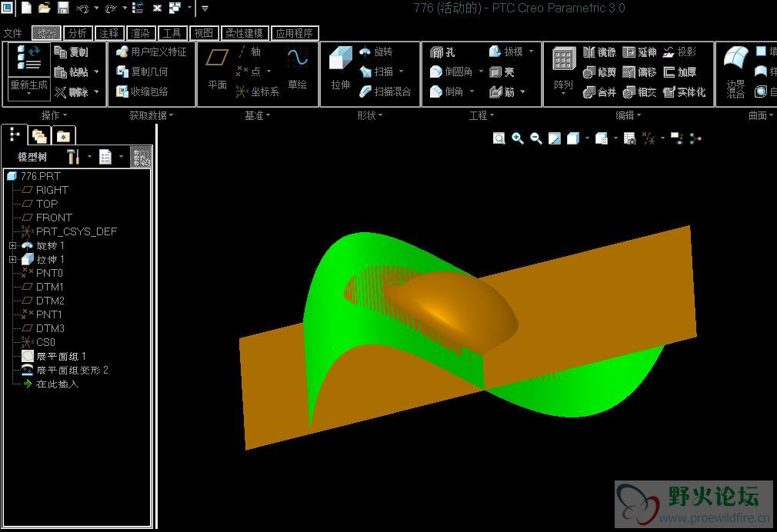Close the window using the quick access X icon
Image resolution: width=777 pixels, height=532 pixels.
(157, 8)
